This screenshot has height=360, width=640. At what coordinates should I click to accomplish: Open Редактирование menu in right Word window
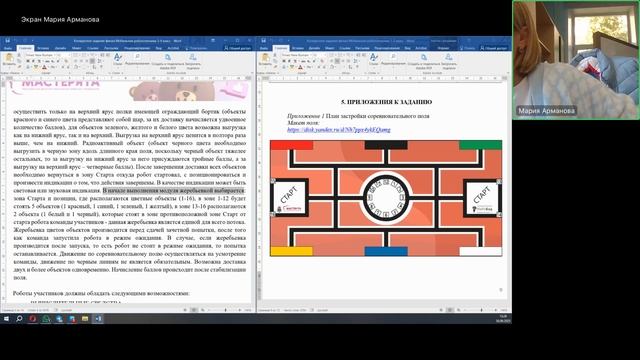(x=393, y=60)
